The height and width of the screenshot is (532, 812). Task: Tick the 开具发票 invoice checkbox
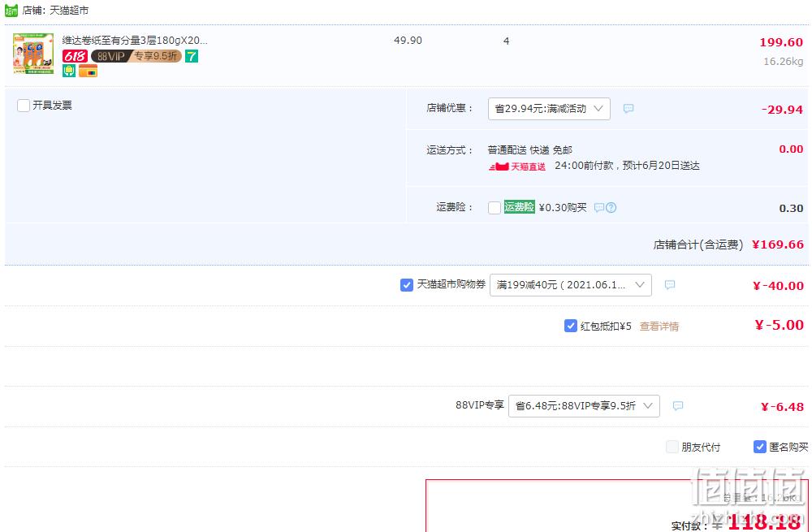click(x=24, y=106)
